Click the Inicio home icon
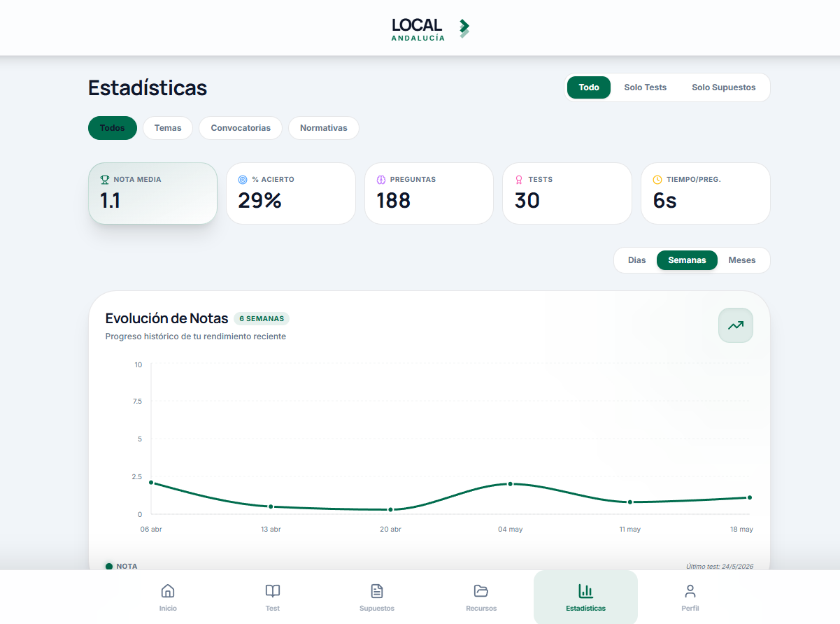Viewport: 840px width, 624px height. (168, 591)
